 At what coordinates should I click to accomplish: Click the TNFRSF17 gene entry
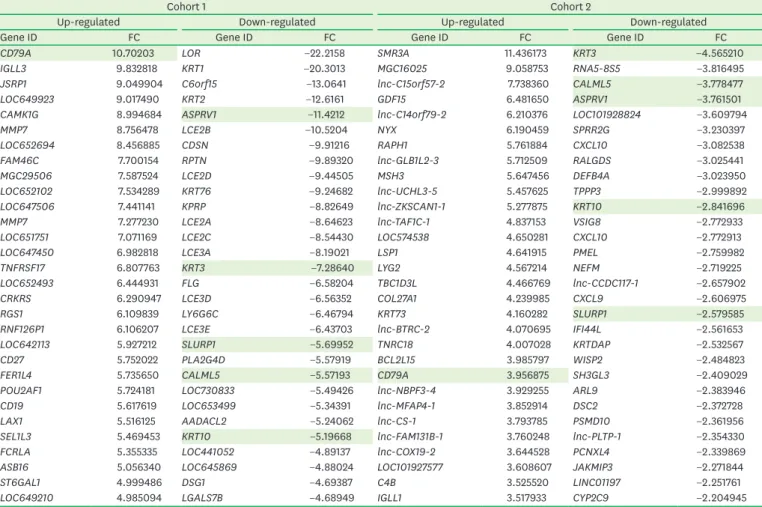[23, 268]
